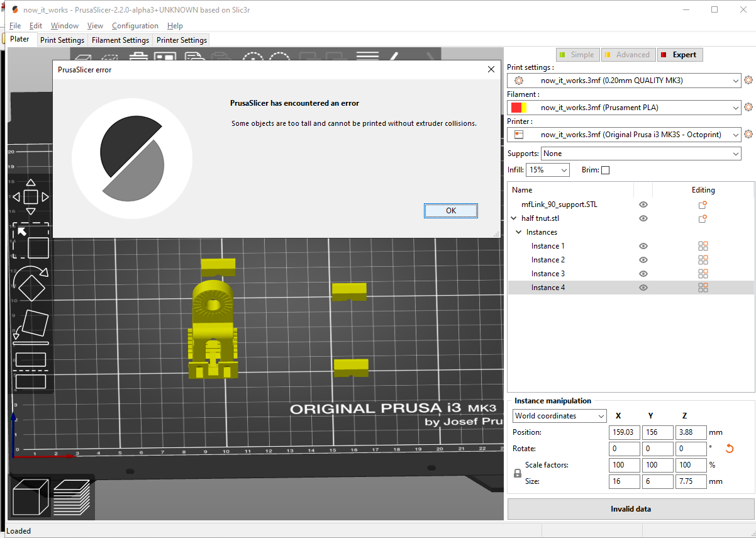Hide Instance 2 with eye icon
Screen dimensions: 756x538
[643, 260]
